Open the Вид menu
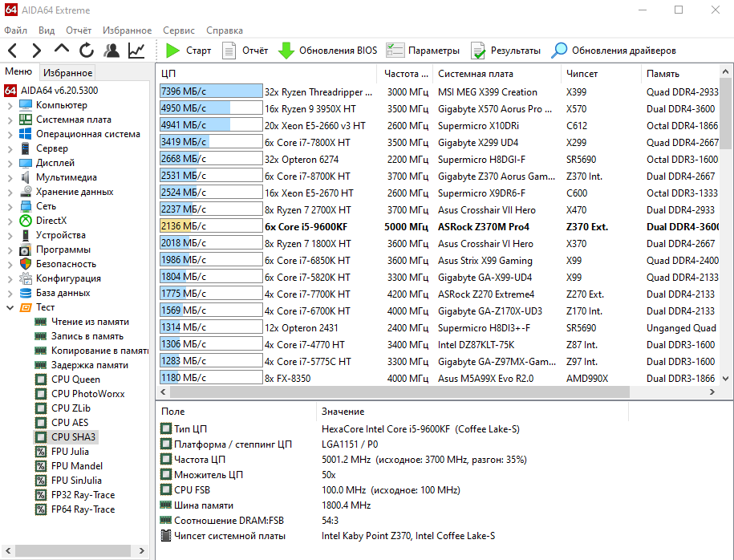The height and width of the screenshot is (560, 734). pyautogui.click(x=47, y=30)
